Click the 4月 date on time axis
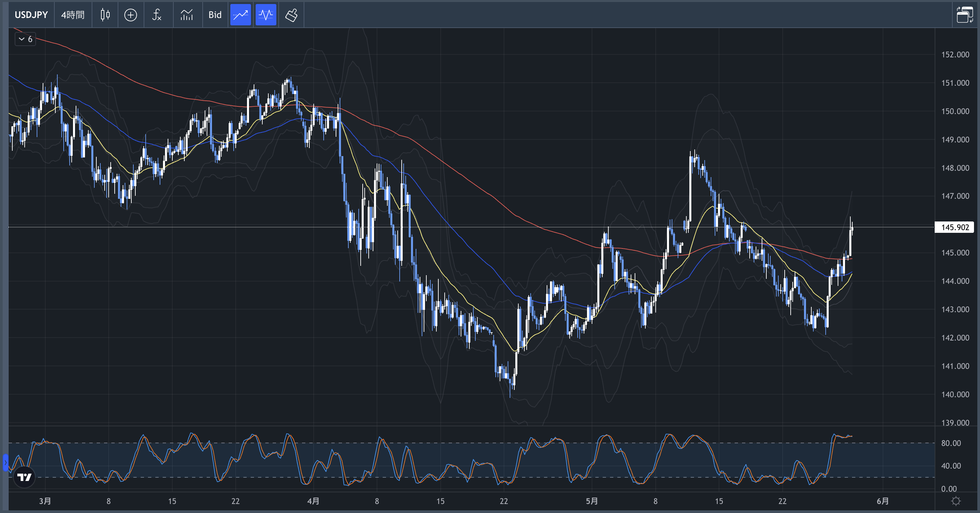 click(313, 501)
